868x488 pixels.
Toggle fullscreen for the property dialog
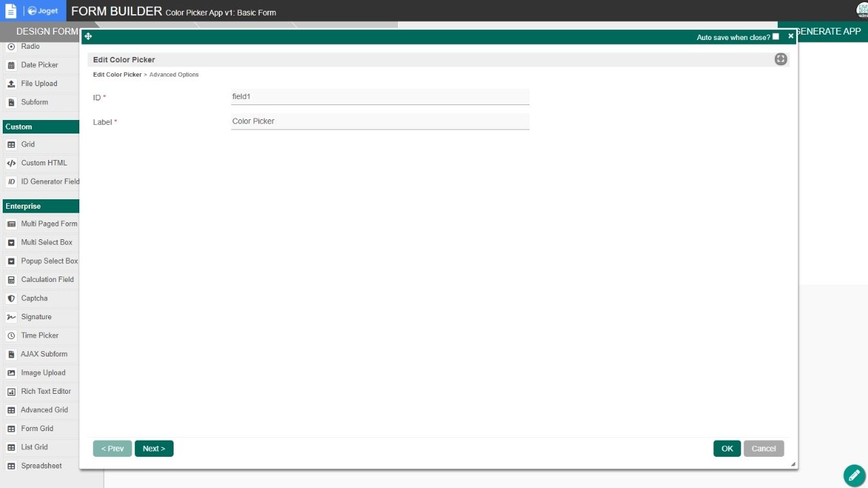click(x=781, y=60)
